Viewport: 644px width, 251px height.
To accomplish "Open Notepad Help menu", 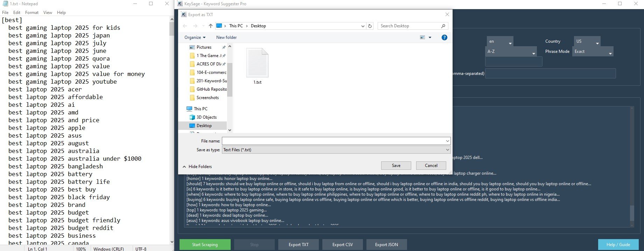I will coord(61,13).
